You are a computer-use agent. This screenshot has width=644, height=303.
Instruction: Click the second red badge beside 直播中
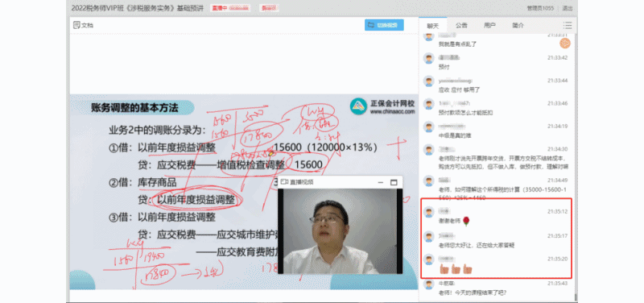point(270,8)
